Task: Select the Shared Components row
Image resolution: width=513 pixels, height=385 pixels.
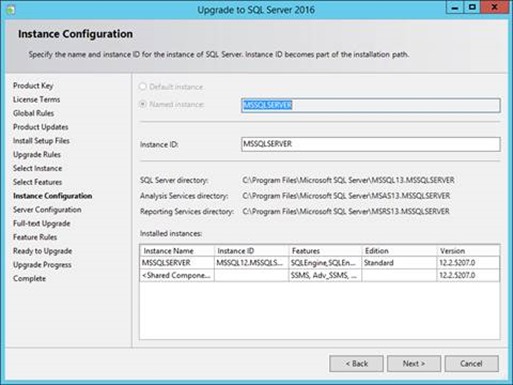Action: pyautogui.click(x=320, y=275)
